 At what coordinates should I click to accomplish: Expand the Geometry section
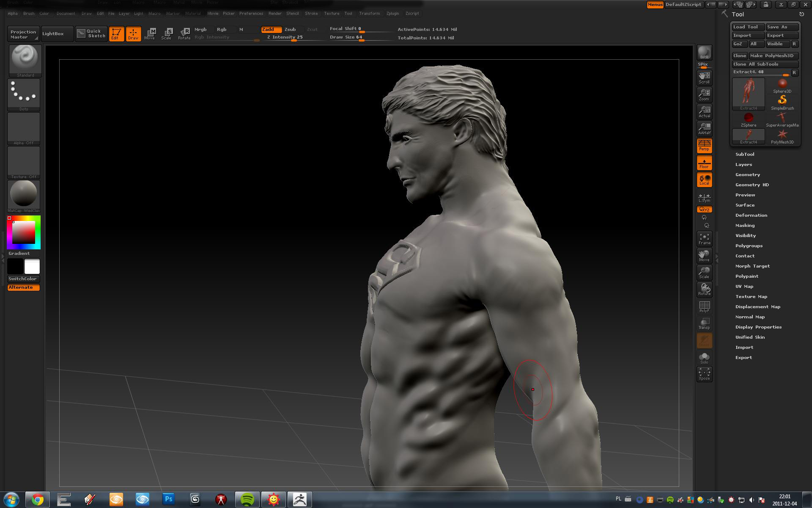(748, 175)
